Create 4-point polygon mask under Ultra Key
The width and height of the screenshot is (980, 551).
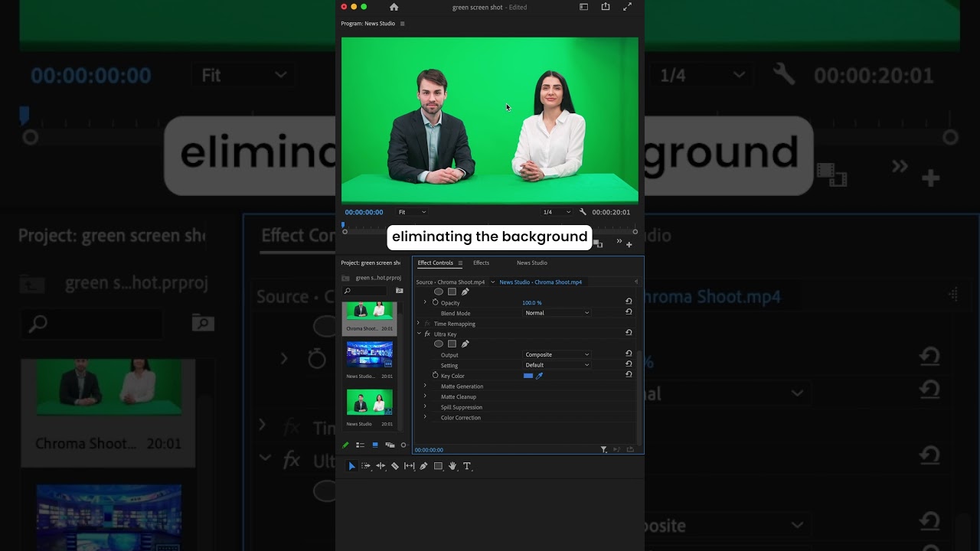[452, 344]
